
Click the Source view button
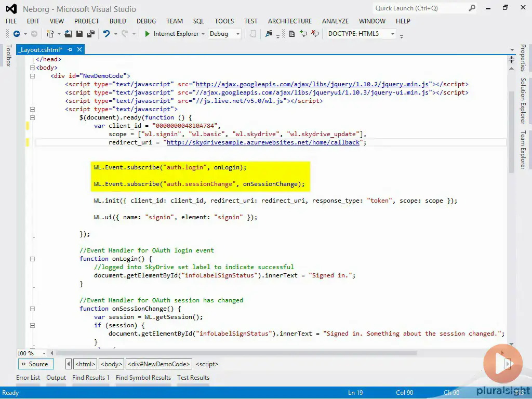(x=36, y=364)
